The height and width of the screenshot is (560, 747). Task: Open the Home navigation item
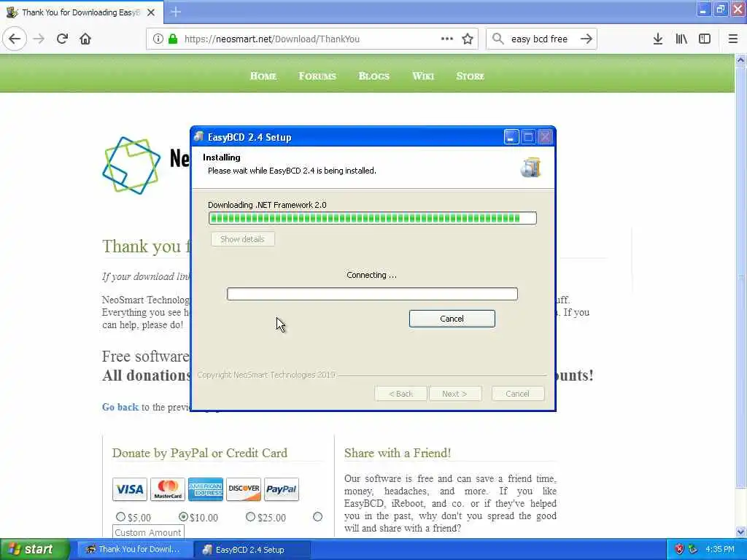pyautogui.click(x=263, y=76)
